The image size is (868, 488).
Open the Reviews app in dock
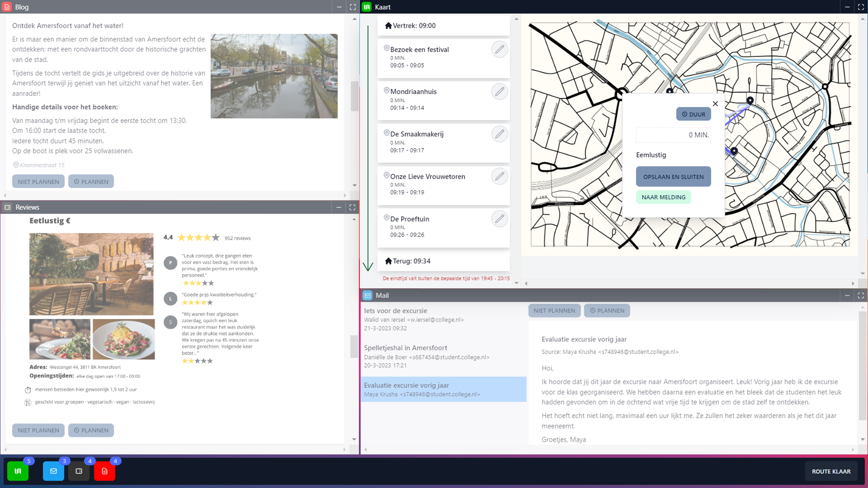pos(79,471)
